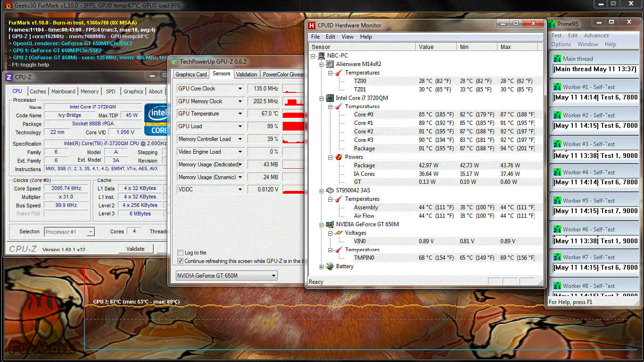Expand the Battery node

[x=322, y=267]
